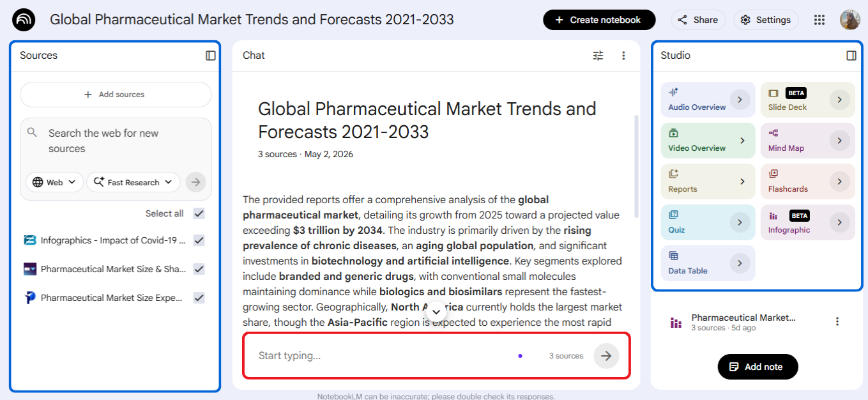Image resolution: width=868 pixels, height=400 pixels.
Task: Open more options for Pharmaceutical Market infographic note
Action: tap(837, 321)
